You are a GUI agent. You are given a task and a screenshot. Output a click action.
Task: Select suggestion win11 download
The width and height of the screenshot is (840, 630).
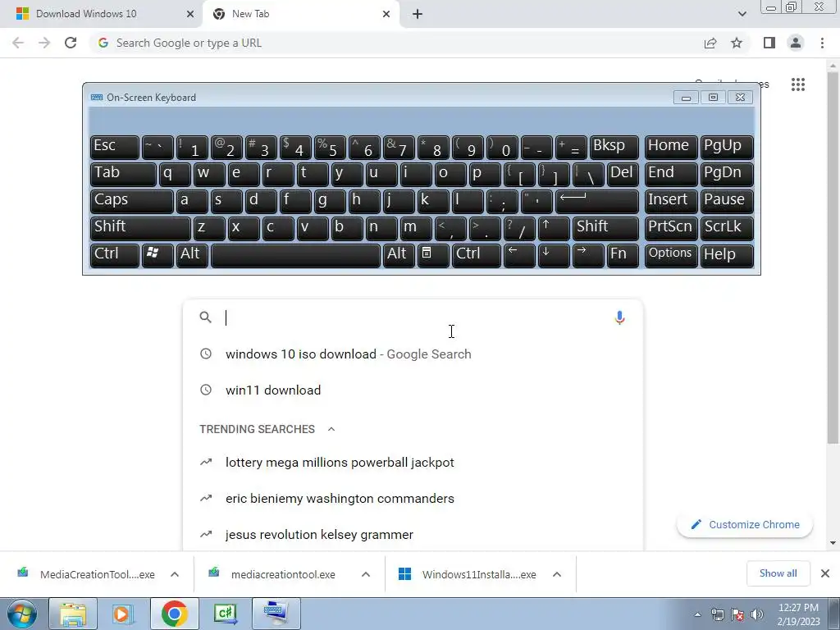click(413, 390)
